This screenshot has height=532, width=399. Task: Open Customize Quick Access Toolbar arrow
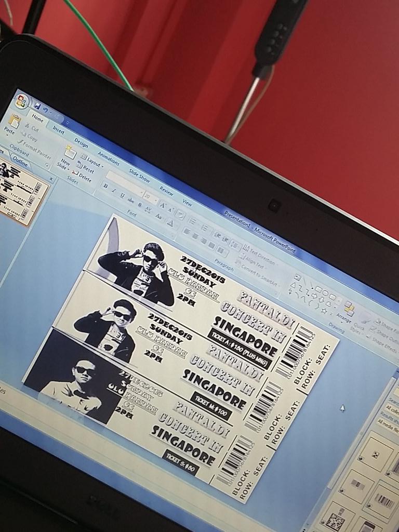[67, 122]
